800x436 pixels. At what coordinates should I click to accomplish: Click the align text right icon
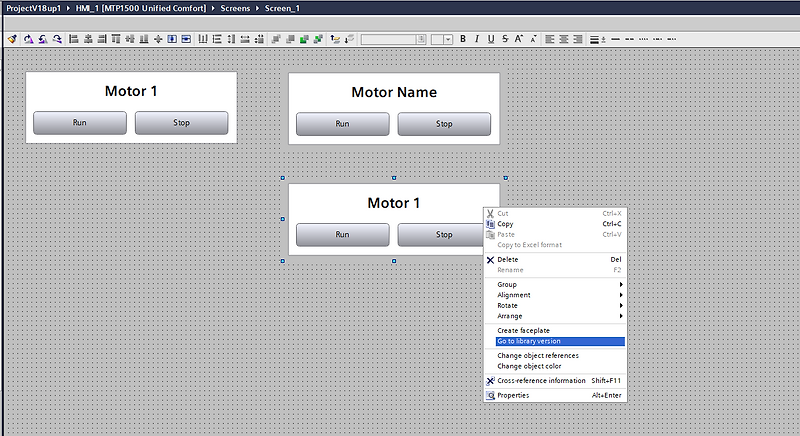coord(578,39)
